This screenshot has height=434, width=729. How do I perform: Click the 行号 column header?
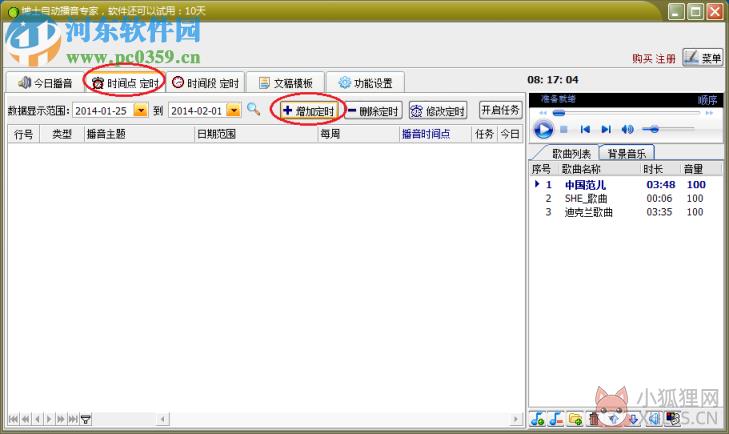pos(23,134)
